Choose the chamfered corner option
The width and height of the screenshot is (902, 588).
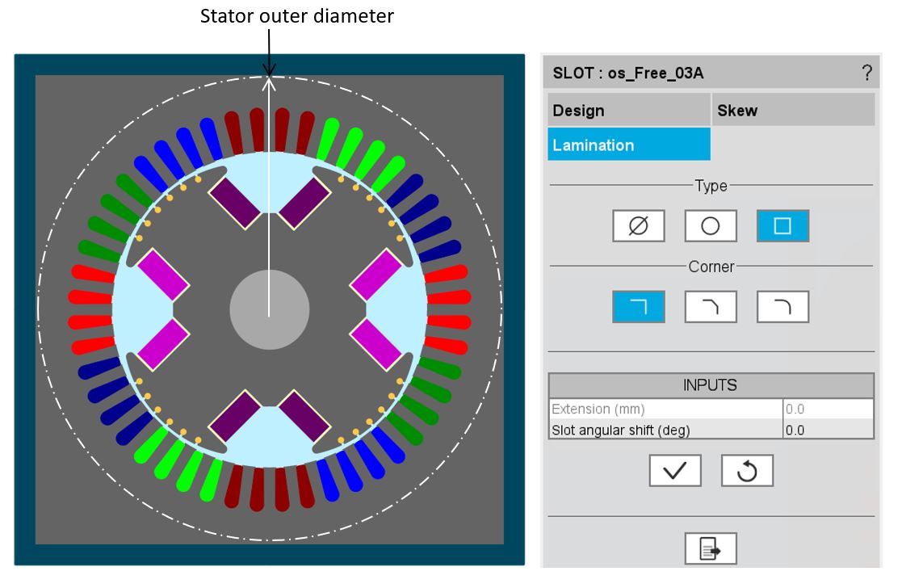point(710,307)
